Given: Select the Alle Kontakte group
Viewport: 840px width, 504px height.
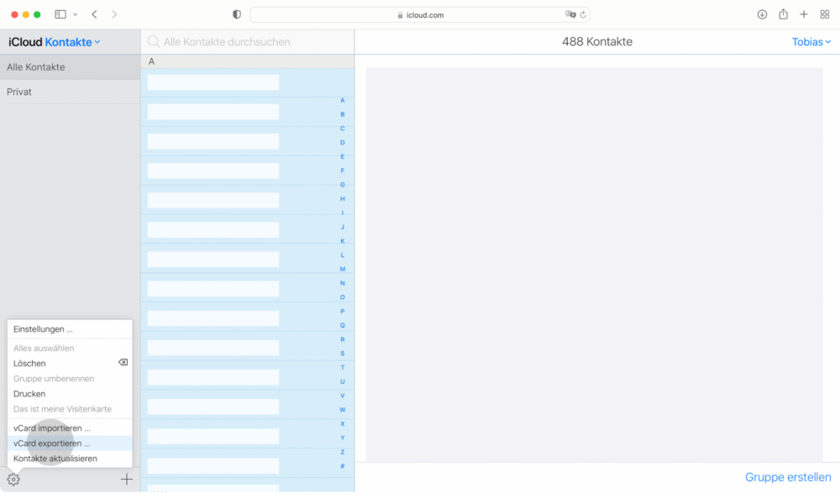Looking at the screenshot, I should tap(71, 67).
